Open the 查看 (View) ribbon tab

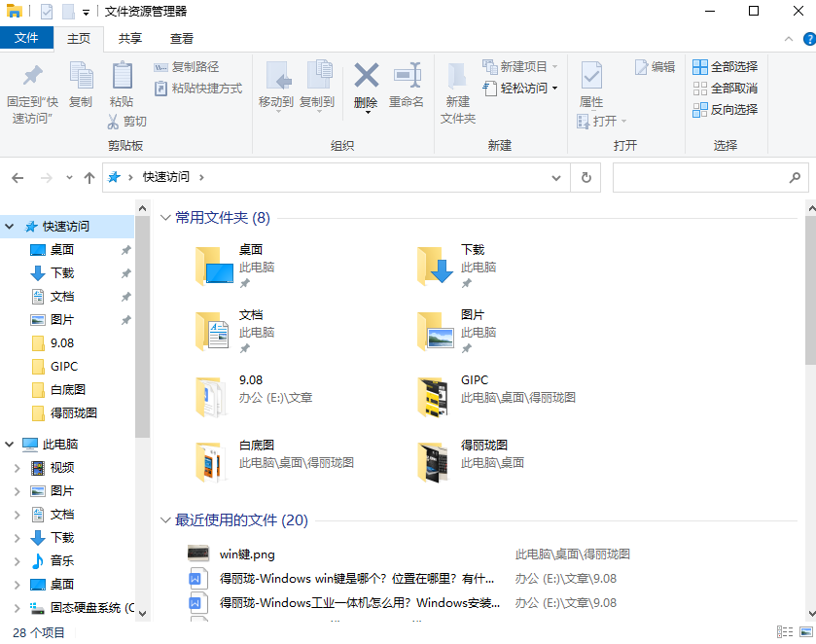[x=182, y=39]
